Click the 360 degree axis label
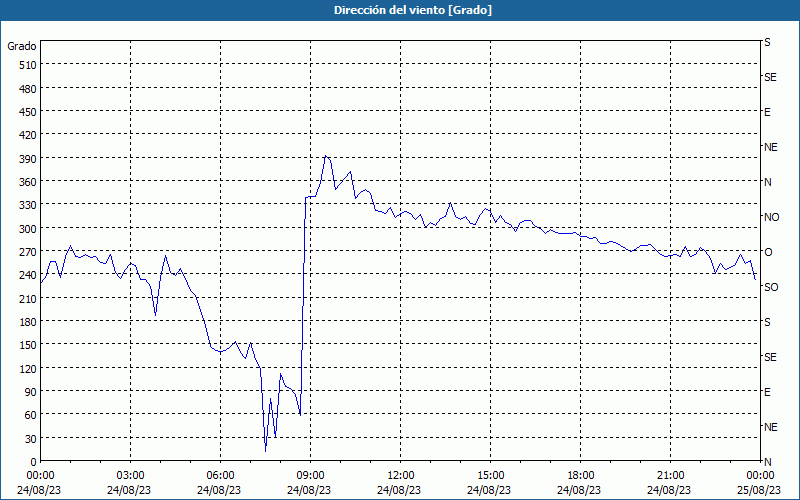 [x=28, y=182]
